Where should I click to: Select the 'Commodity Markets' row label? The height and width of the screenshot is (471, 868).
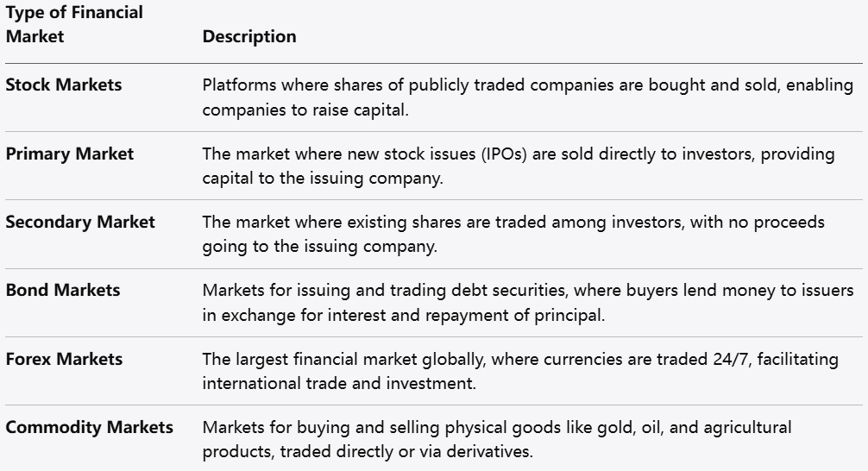89,427
